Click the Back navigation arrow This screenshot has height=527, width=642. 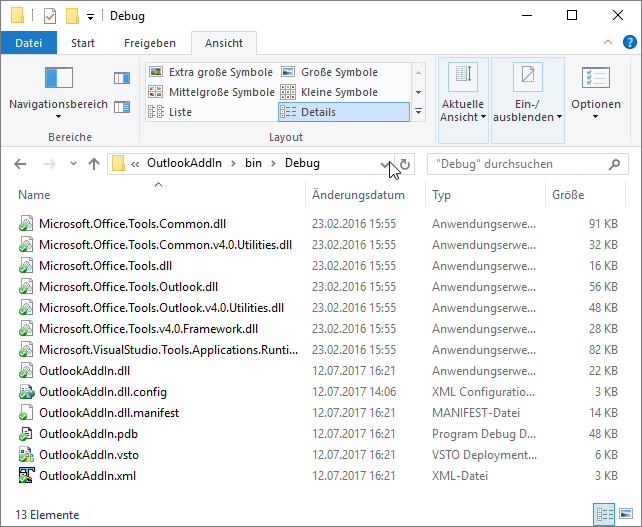pos(20,164)
